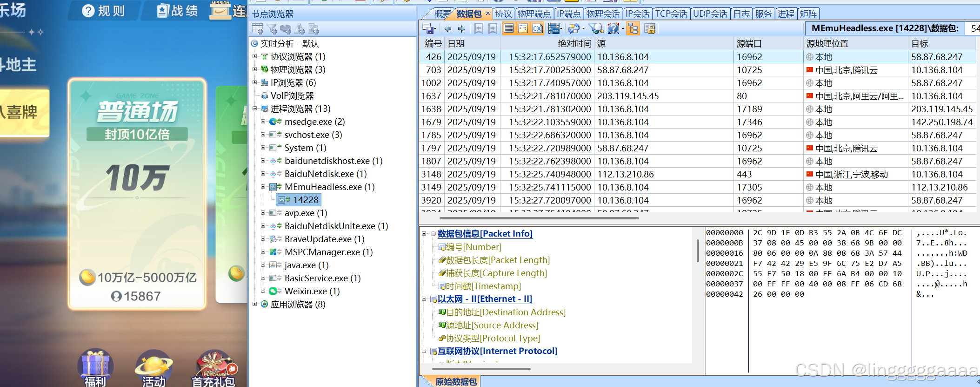
Task: Open the HEX display column options icon
Action: tap(553, 29)
